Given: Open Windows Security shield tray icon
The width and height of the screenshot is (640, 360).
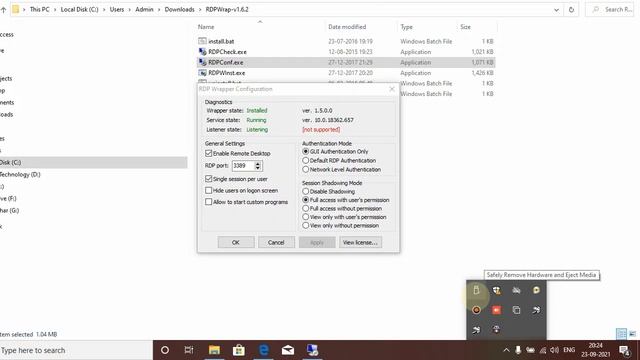Looking at the screenshot, I should click(496, 290).
